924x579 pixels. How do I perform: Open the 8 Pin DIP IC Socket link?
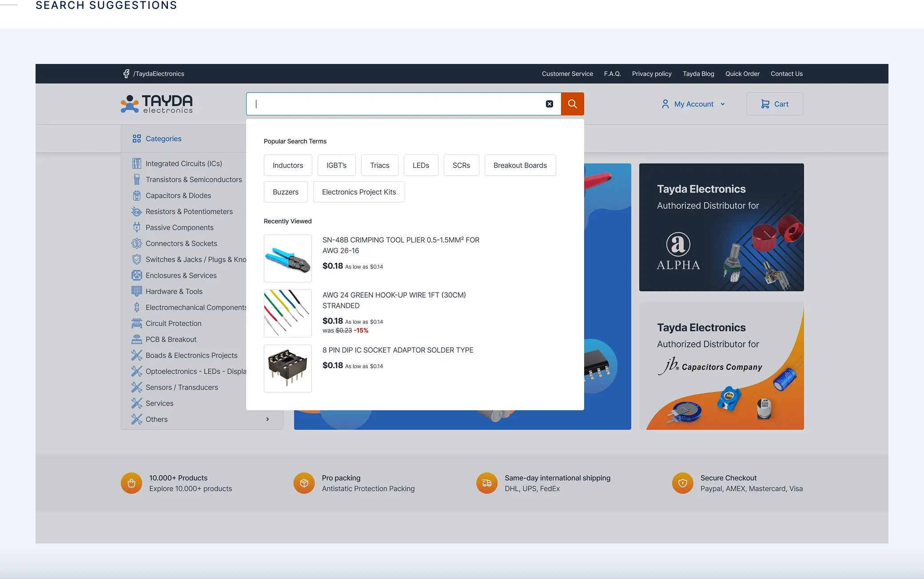coord(398,350)
